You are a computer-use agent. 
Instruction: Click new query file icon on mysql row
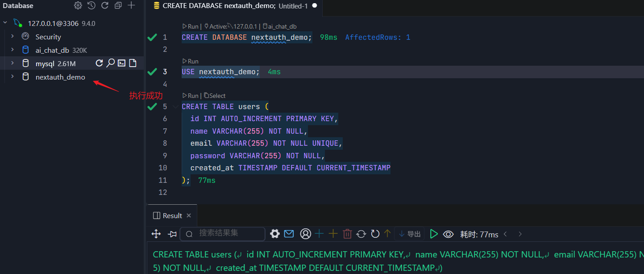coord(133,63)
